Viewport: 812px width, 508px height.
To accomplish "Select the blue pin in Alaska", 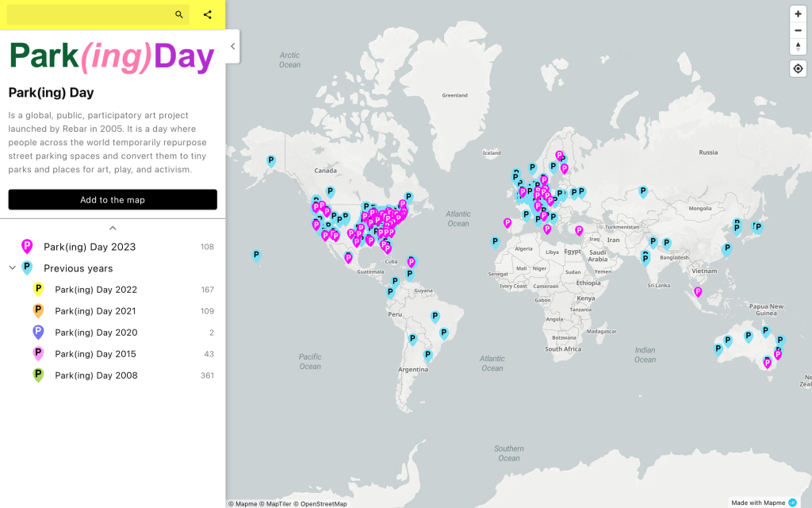I will pyautogui.click(x=271, y=160).
